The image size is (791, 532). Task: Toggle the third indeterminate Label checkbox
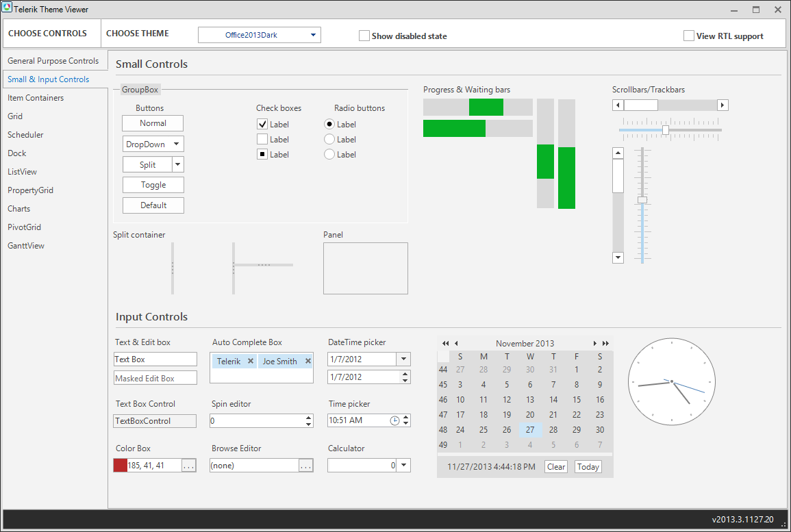tap(262, 154)
